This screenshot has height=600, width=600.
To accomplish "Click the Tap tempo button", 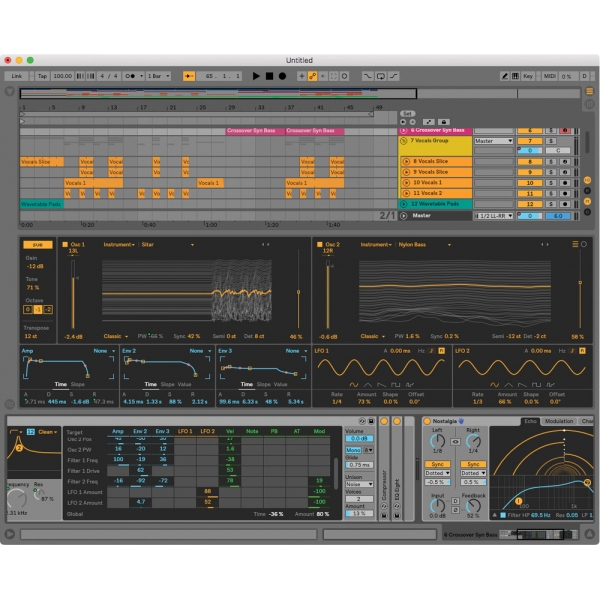I will coord(42,76).
